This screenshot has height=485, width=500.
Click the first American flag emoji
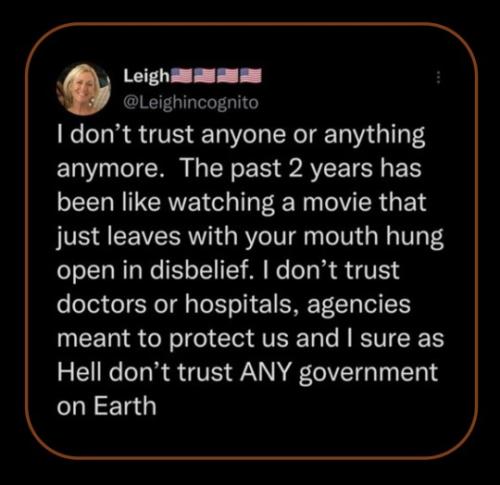(x=182, y=76)
